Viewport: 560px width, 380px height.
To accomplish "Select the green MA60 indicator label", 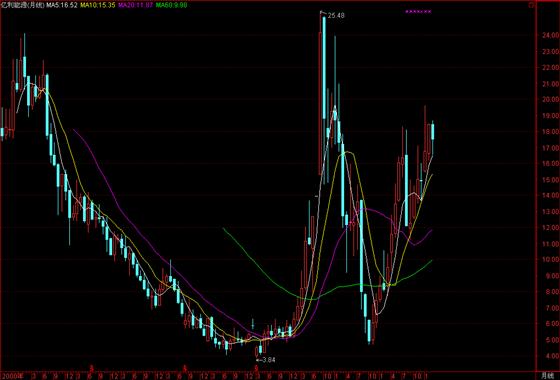I will (x=171, y=5).
